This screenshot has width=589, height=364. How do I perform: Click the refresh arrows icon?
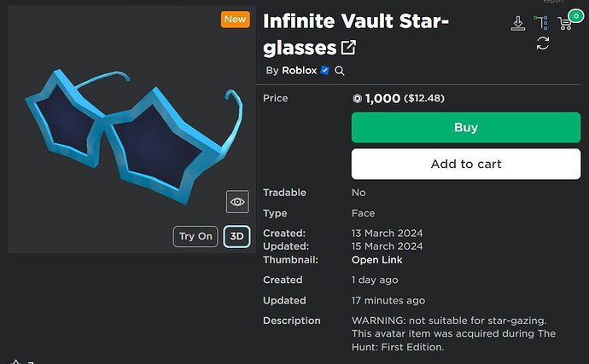coord(542,43)
